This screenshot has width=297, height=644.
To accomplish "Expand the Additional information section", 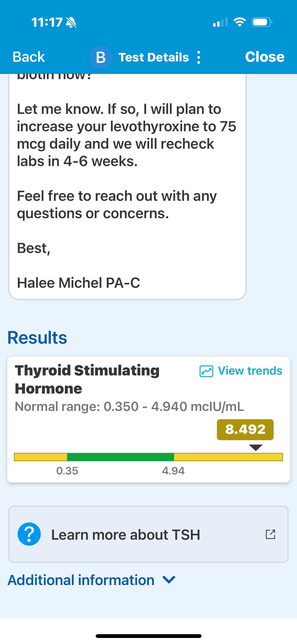I will pos(81,580).
